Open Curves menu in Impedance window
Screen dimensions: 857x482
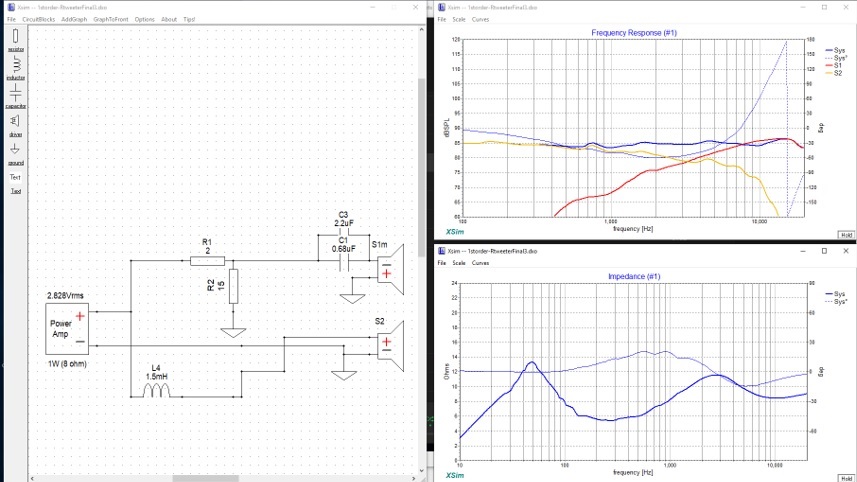pos(480,263)
